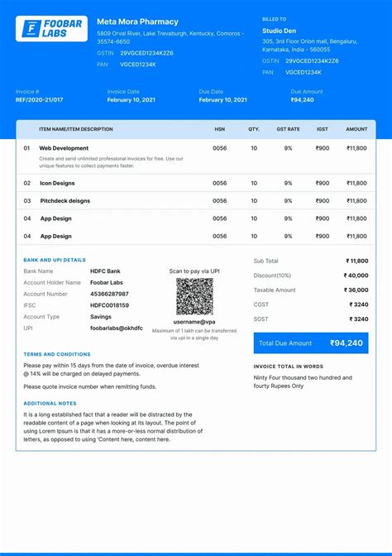Image resolution: width=392 pixels, height=556 pixels.
Task: Click the GST RATE column header
Action: tap(288, 129)
